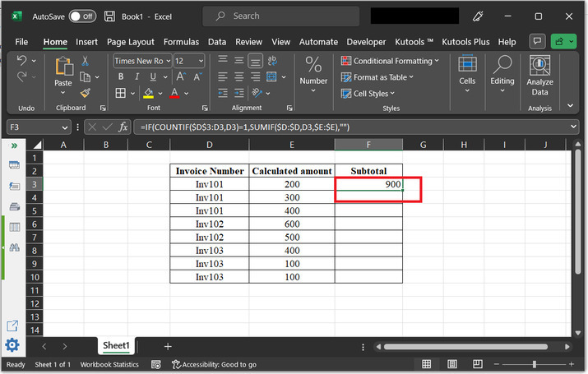Click the Insert Function fx icon
588x374 pixels.
[x=123, y=127]
